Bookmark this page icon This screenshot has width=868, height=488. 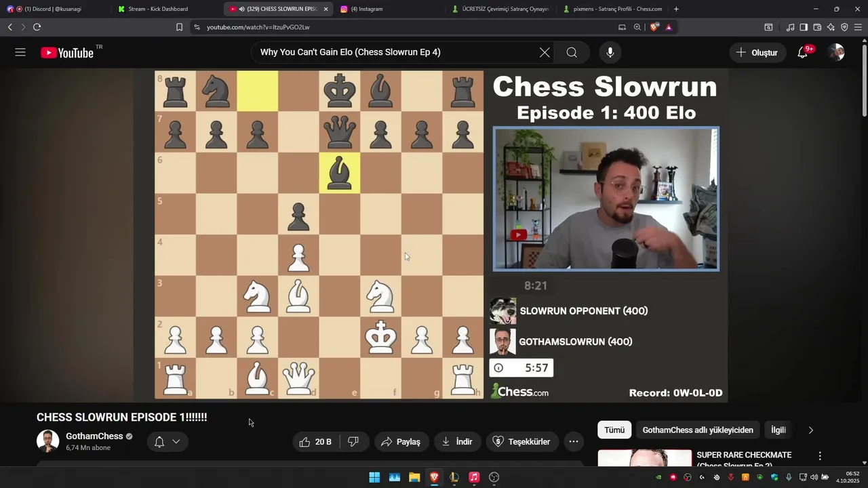tap(179, 27)
